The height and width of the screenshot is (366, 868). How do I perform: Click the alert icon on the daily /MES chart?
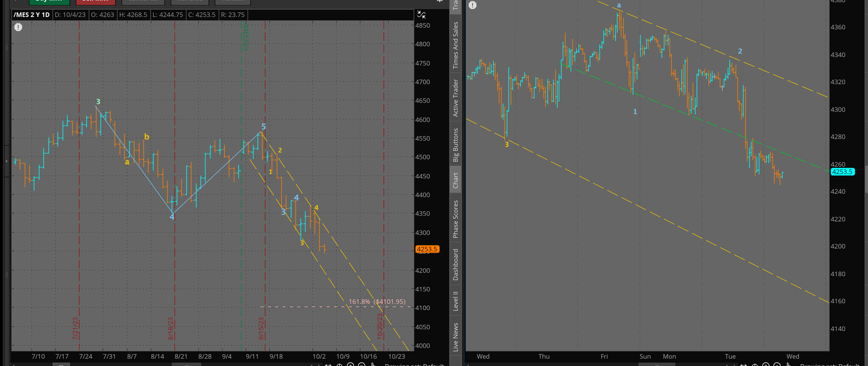tap(18, 27)
